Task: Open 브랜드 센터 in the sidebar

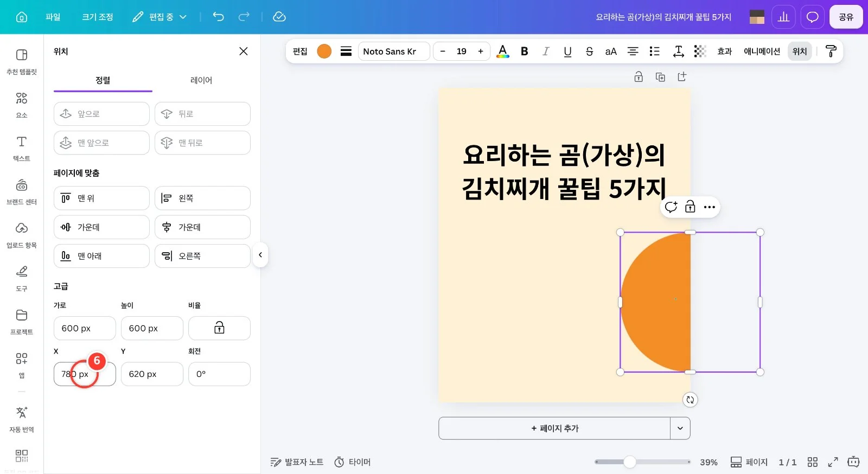Action: (x=22, y=191)
